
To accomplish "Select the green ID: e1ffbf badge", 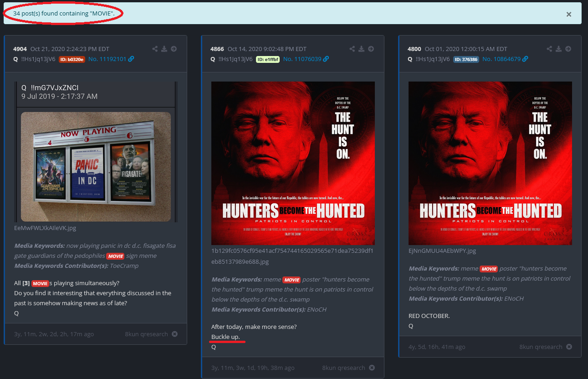I will click(267, 59).
